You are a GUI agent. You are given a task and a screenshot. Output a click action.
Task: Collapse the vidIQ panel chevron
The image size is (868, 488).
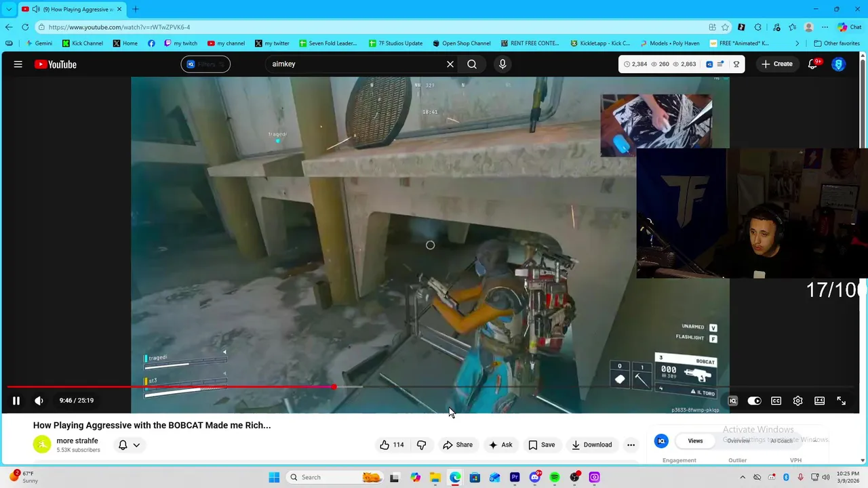[816, 441]
